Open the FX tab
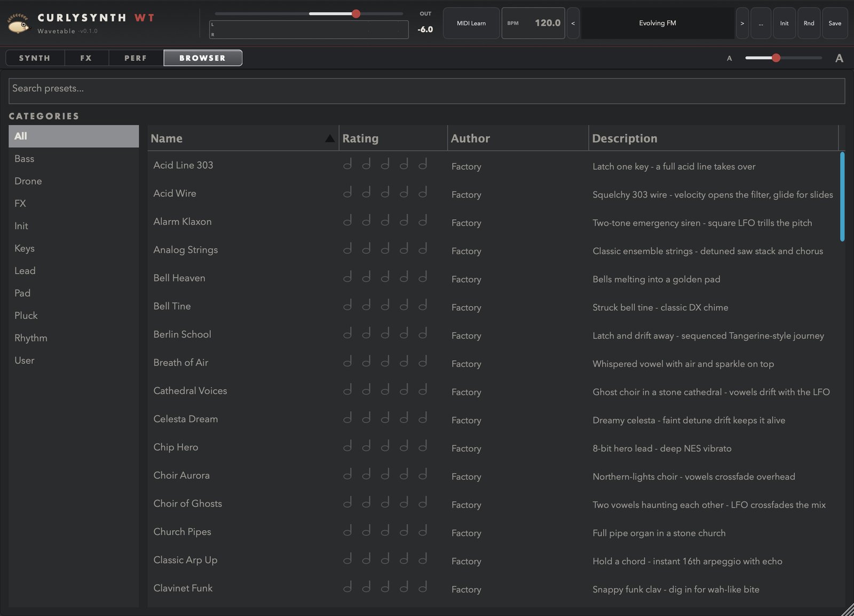 pos(86,58)
